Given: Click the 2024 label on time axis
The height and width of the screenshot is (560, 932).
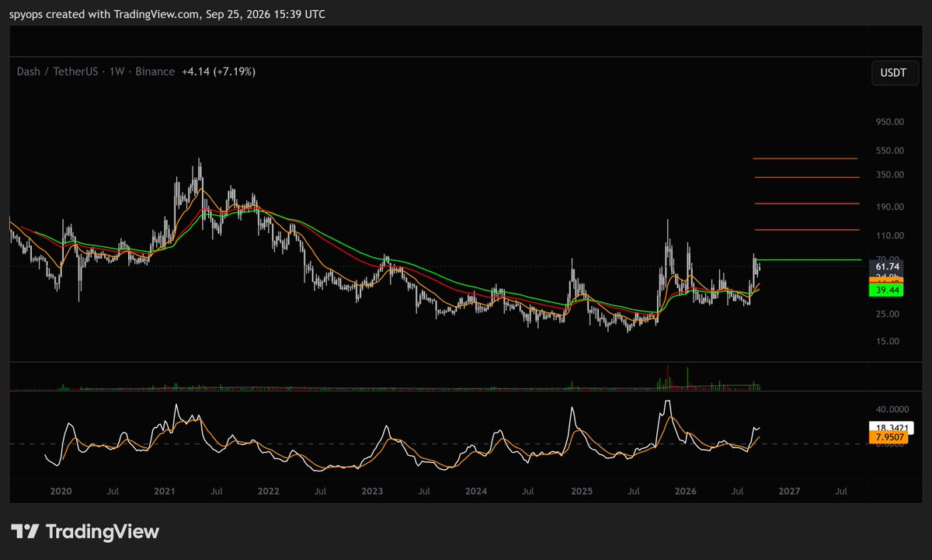Looking at the screenshot, I should click(x=476, y=492).
